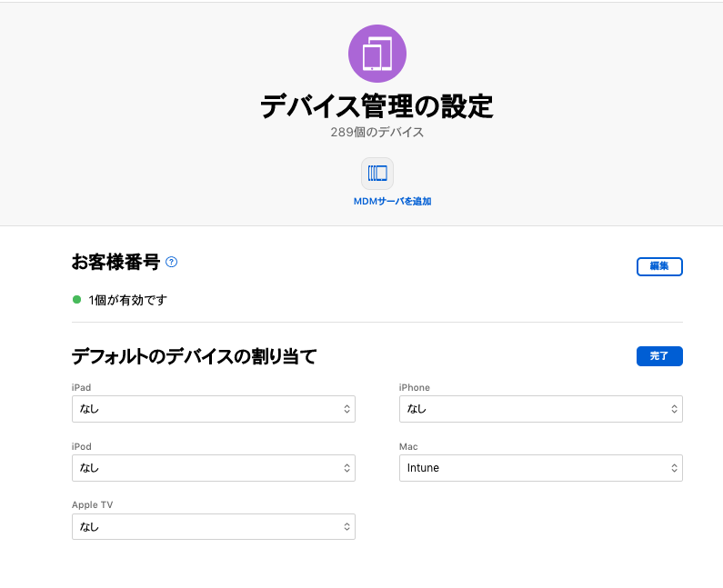Open the iPod assignment dropdown
The height and width of the screenshot is (588, 723).
click(214, 468)
